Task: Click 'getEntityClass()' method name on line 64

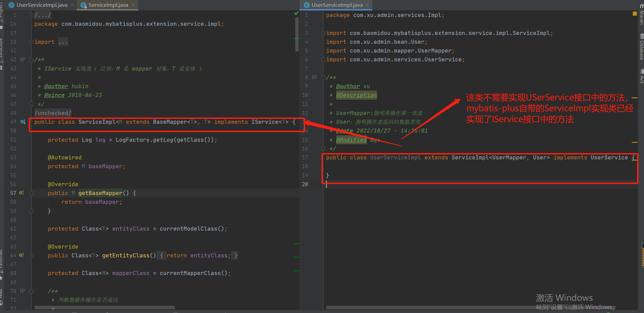Action: pos(129,255)
